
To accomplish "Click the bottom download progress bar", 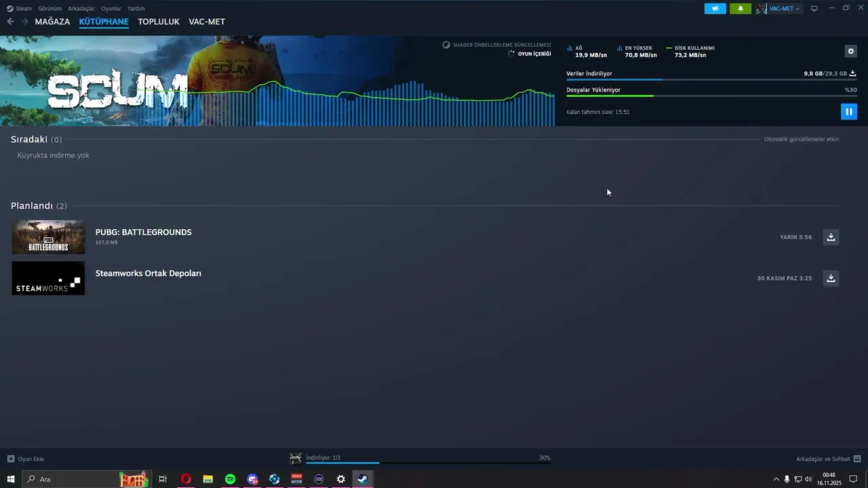I will click(428, 463).
